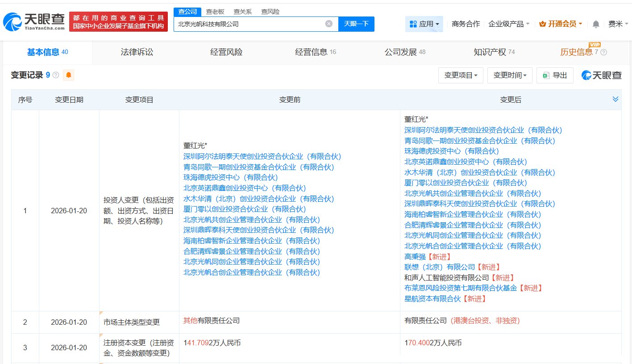Viewport: 632px width, 364px height.
Task: Open the 联想（北京）有限公司 link
Action: [440, 267]
